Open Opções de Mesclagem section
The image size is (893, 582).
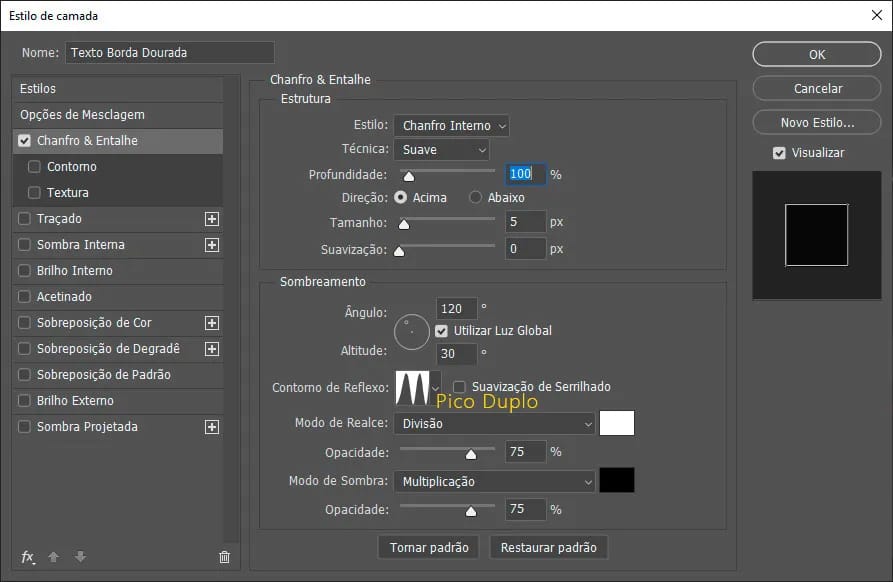pyautogui.click(x=118, y=115)
